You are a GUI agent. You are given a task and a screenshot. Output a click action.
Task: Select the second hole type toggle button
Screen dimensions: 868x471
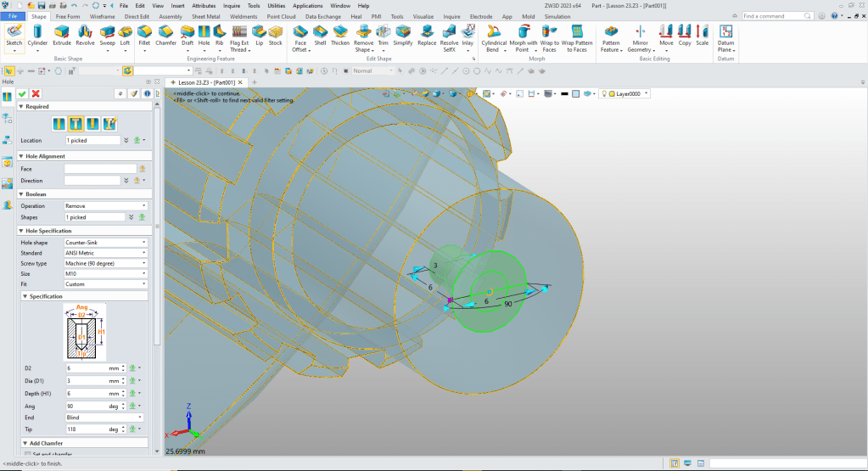[x=76, y=124]
